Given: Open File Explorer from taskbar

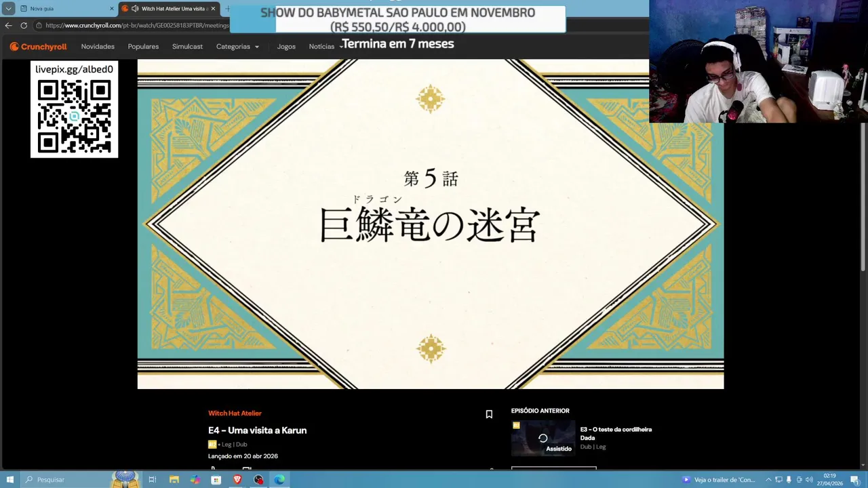Looking at the screenshot, I should click(x=174, y=479).
